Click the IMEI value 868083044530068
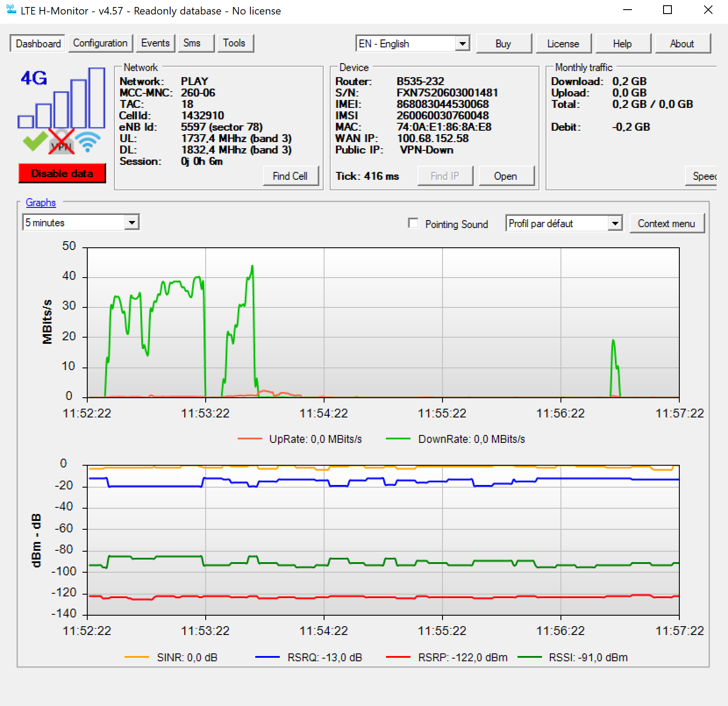This screenshot has height=706, width=728. [443, 104]
